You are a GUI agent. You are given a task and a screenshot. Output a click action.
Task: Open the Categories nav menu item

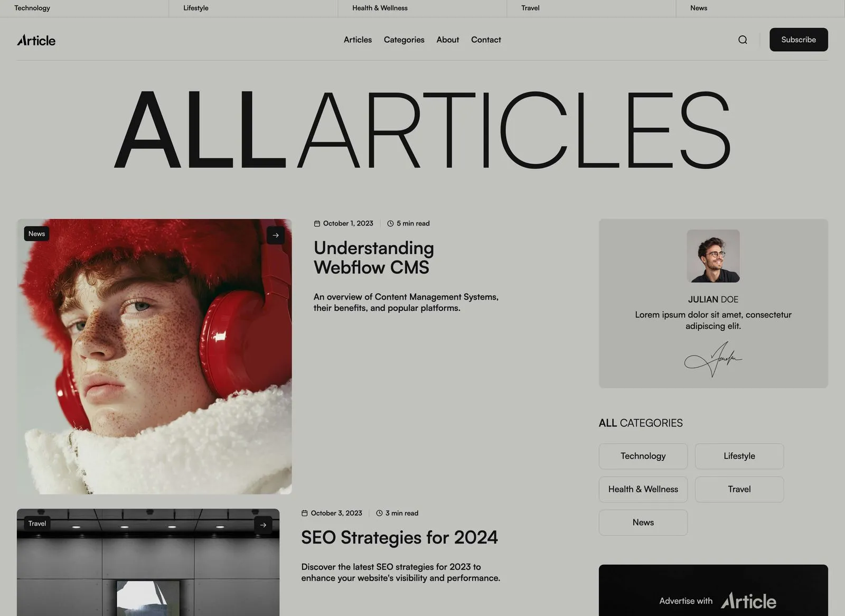click(404, 40)
